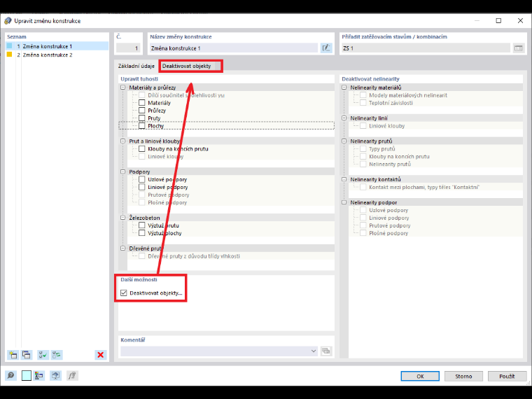This screenshot has width=532, height=399.
Task: Click the search help icon at bottom
Action: pyautogui.click(x=10, y=376)
